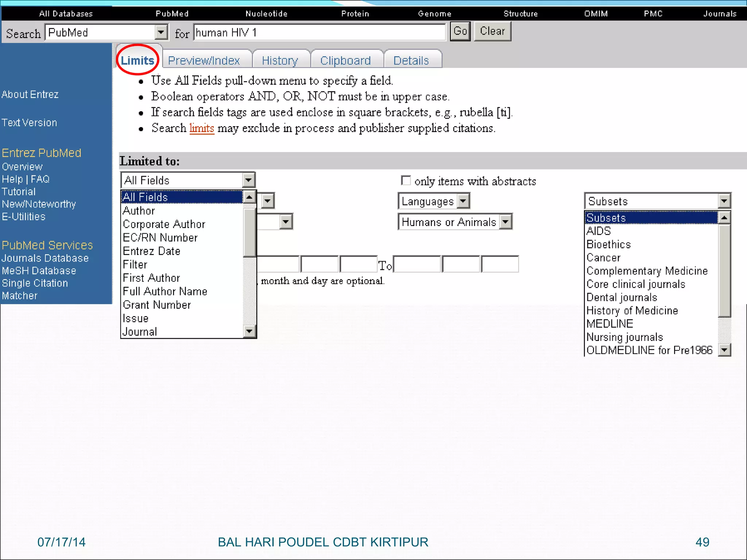The image size is (747, 560).
Task: Click the search query field with human HIV 1
Action: [x=319, y=32]
